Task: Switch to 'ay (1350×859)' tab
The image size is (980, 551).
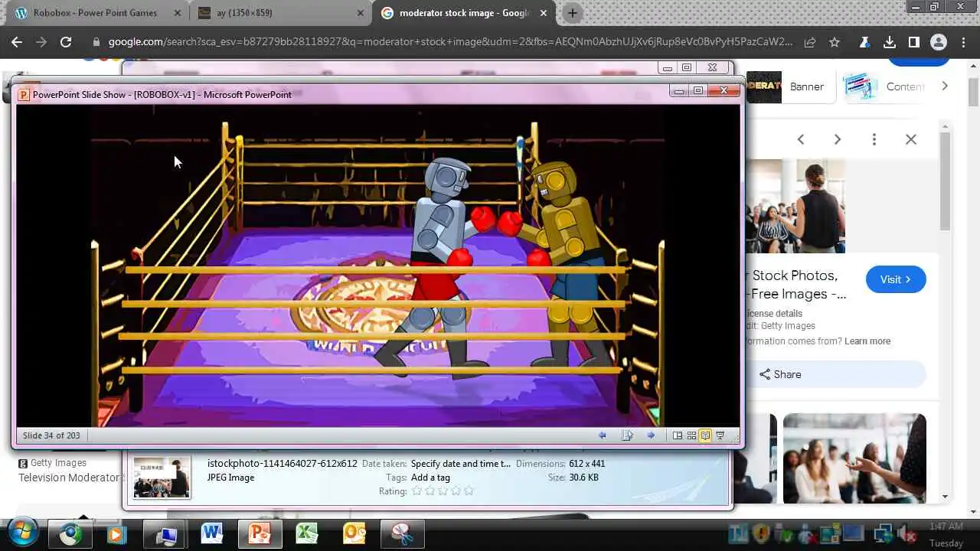Action: [x=279, y=13]
